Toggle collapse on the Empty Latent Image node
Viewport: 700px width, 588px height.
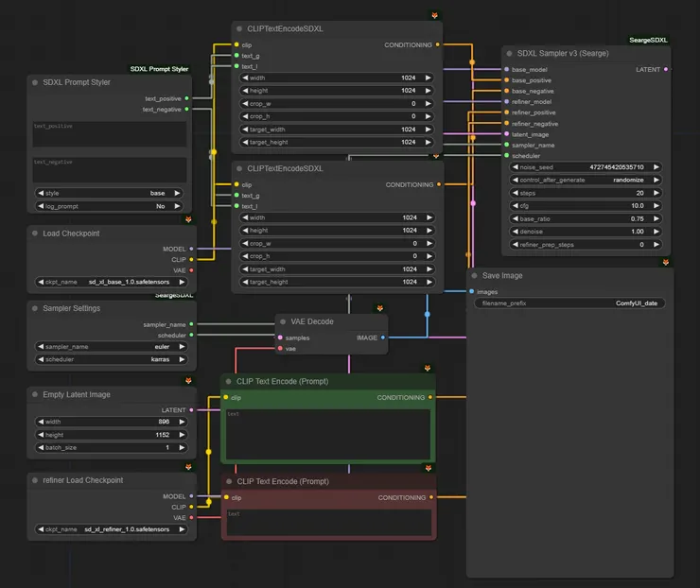click(35, 393)
